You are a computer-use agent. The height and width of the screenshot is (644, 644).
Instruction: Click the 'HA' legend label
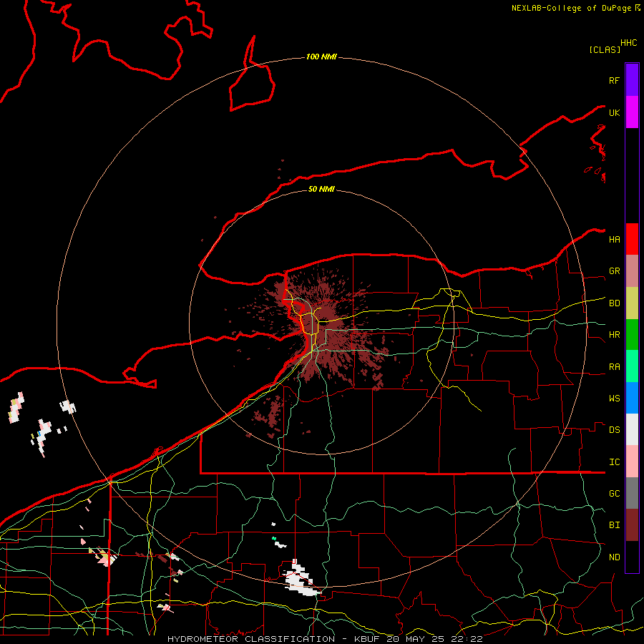tap(614, 240)
